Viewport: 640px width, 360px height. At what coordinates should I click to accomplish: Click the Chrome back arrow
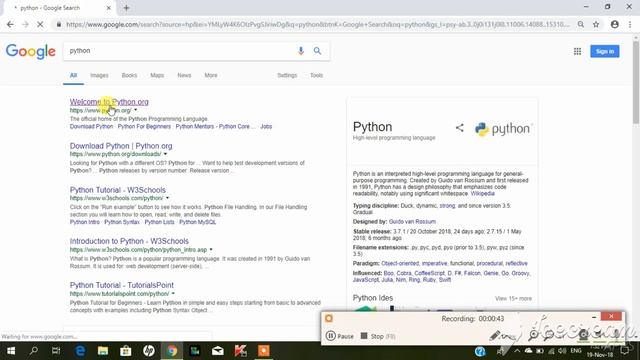coord(10,24)
